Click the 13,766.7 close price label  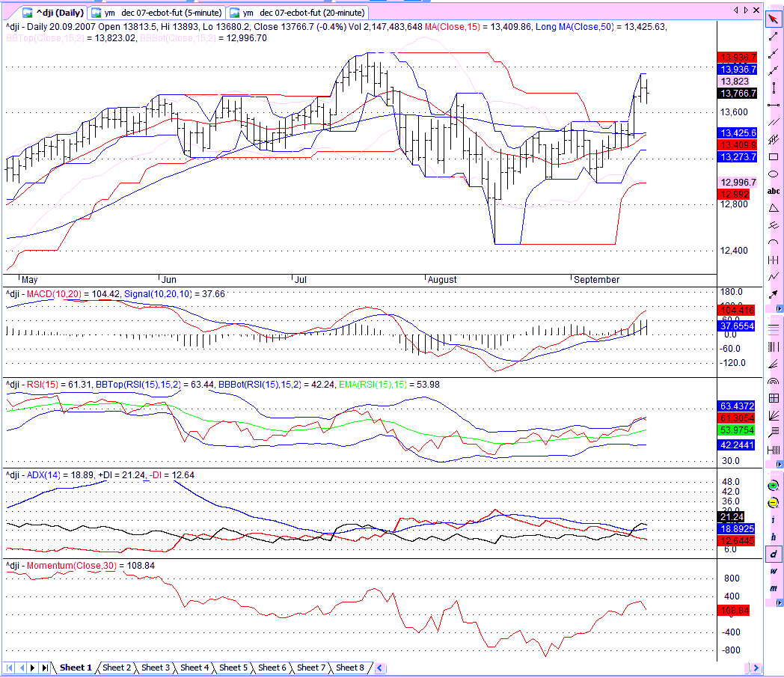[x=738, y=94]
